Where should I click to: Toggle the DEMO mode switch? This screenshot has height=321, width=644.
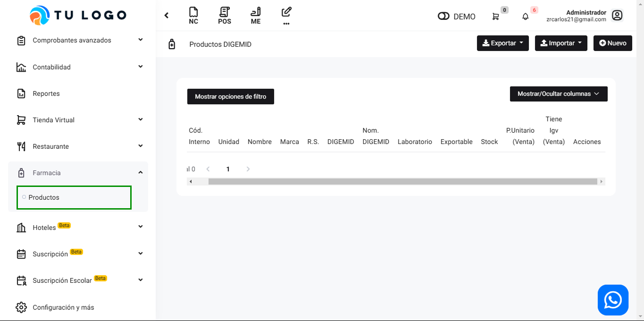click(443, 17)
